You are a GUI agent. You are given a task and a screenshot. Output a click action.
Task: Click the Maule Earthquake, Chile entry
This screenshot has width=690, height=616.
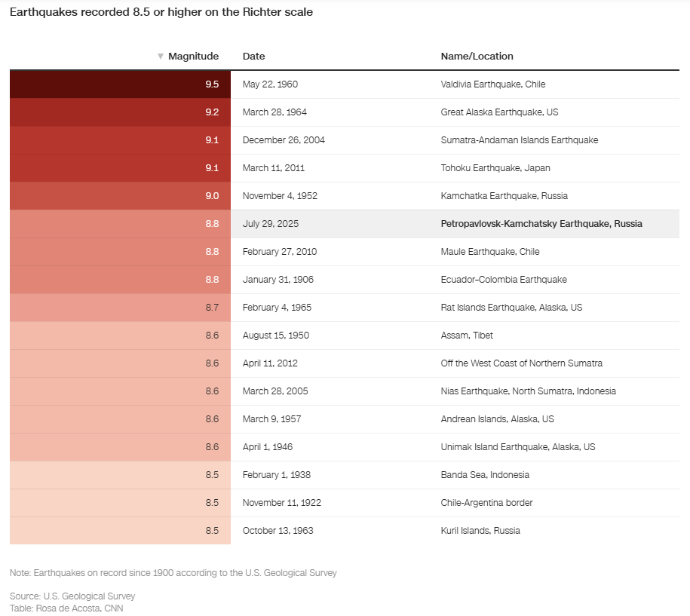[490, 252]
